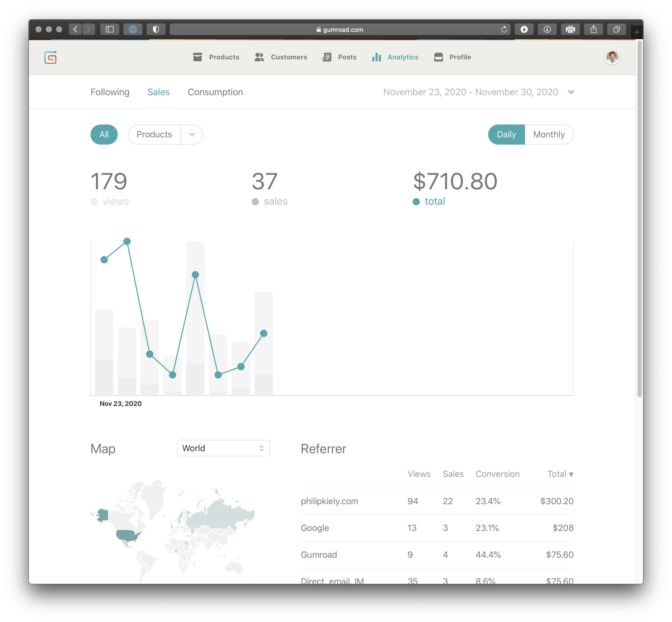
Task: Switch to the Following tab
Action: point(110,91)
